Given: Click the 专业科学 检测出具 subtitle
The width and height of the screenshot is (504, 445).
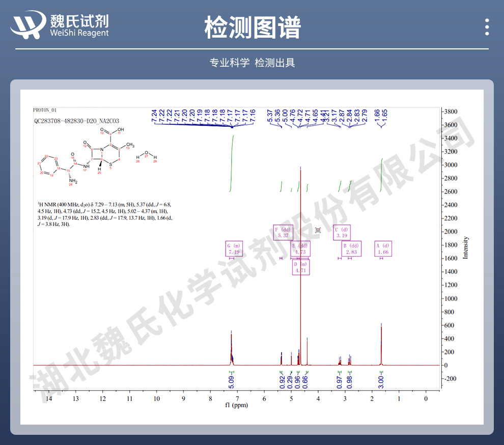Looking at the screenshot, I should [252, 63].
